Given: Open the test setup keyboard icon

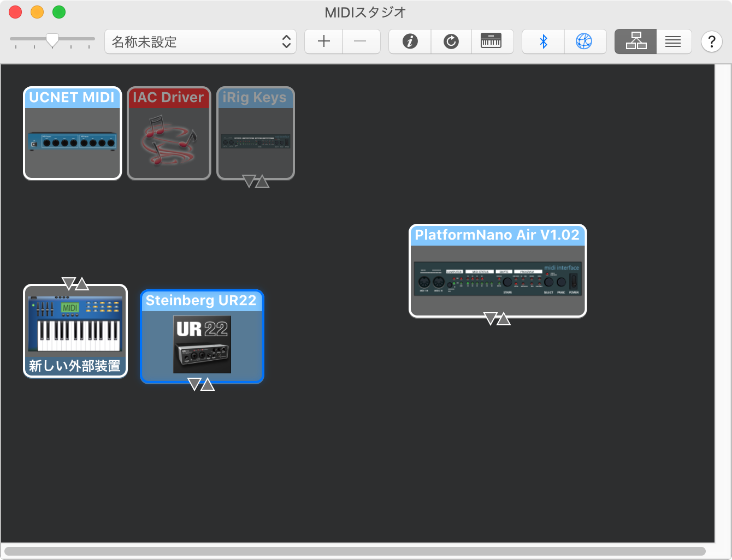Looking at the screenshot, I should 492,41.
